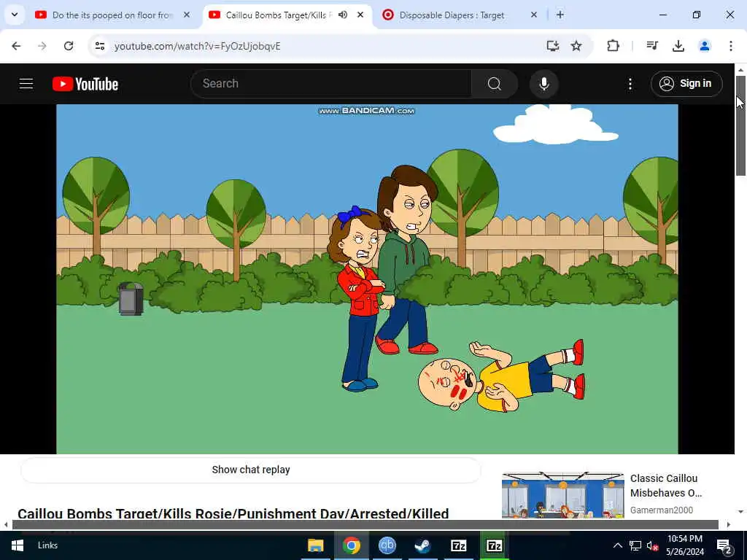Screen dimensions: 747x560
Task: Minimize the Chrome window
Action: click(662, 15)
